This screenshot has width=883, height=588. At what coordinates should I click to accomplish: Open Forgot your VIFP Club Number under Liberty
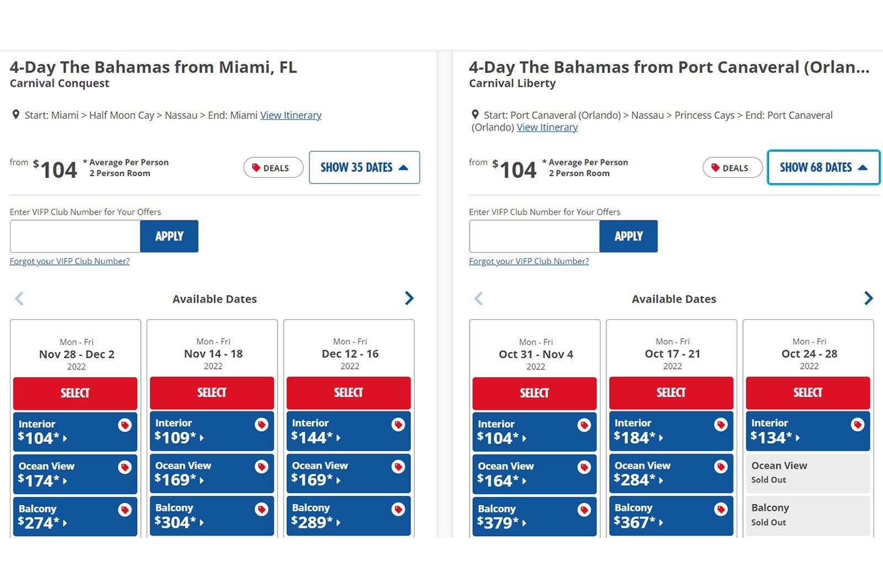tap(529, 261)
